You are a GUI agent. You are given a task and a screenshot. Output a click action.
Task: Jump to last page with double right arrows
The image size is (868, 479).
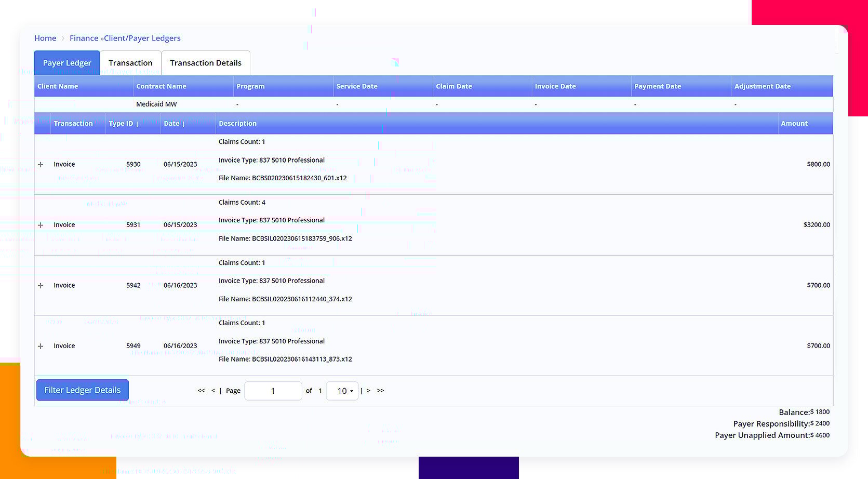[380, 391]
